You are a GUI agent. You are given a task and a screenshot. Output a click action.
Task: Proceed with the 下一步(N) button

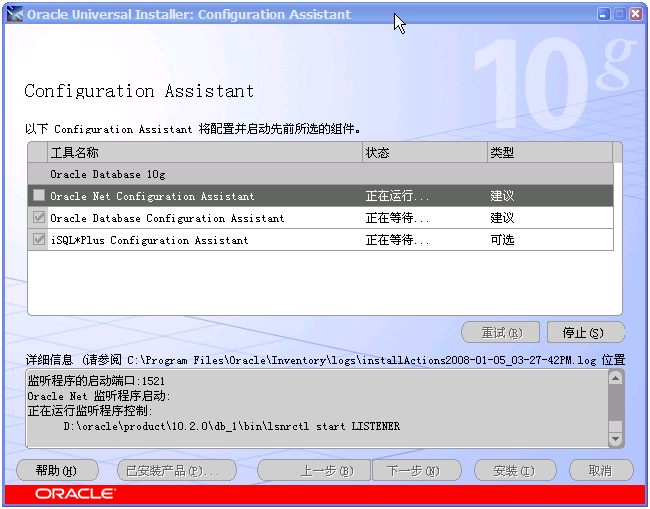[x=417, y=470]
